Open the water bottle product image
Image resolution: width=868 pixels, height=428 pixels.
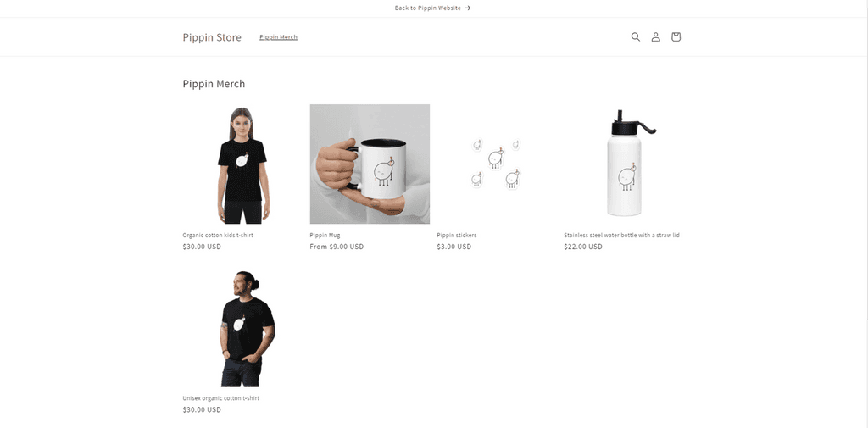click(x=624, y=164)
